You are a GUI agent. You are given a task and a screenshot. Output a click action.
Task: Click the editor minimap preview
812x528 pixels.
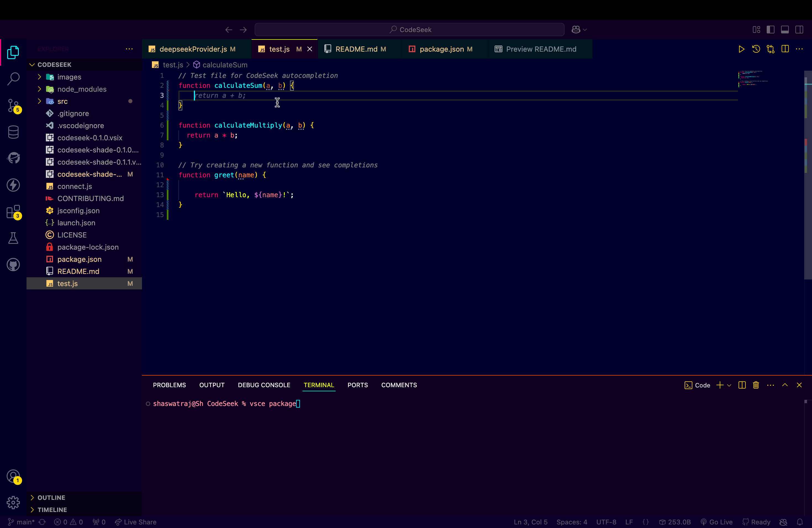coord(753,78)
